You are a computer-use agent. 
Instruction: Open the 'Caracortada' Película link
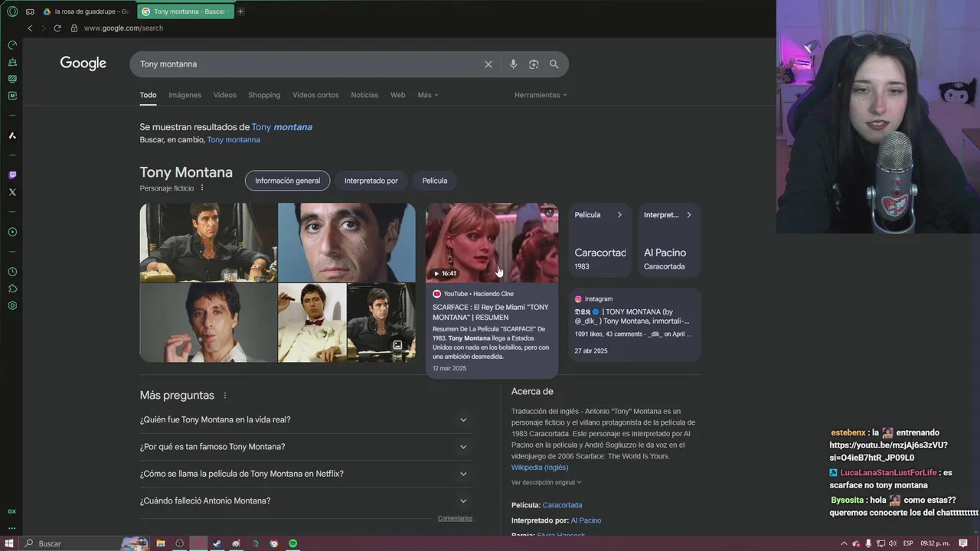pyautogui.click(x=562, y=505)
